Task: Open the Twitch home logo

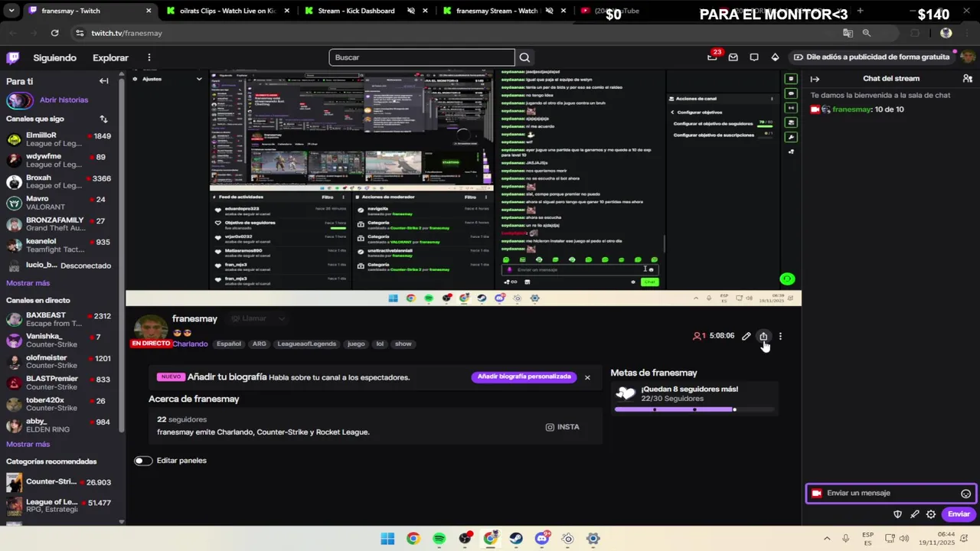Action: tap(12, 57)
